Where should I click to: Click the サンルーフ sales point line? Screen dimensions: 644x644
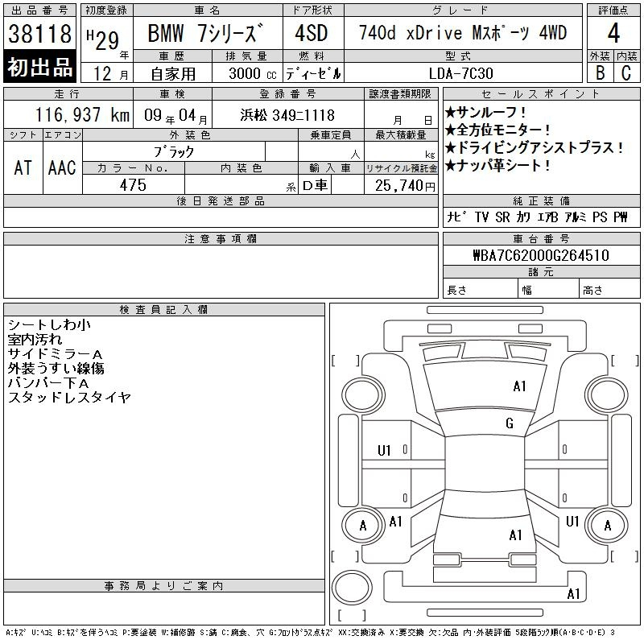pyautogui.click(x=487, y=113)
